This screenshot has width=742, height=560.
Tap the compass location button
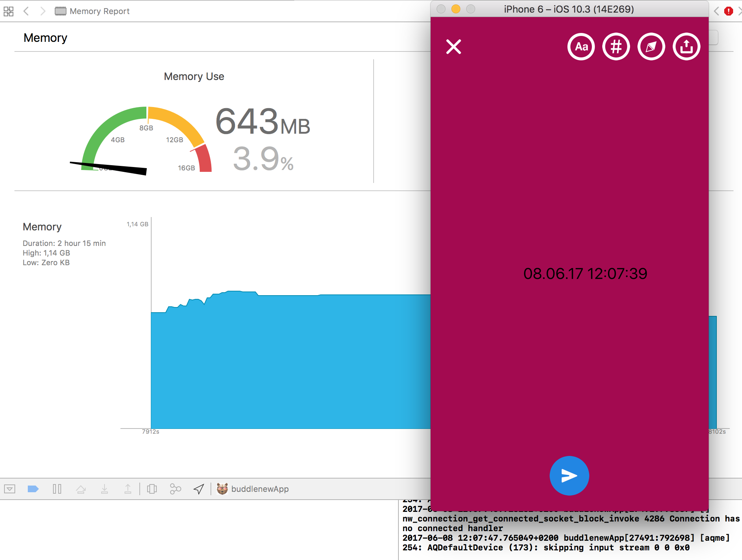coord(651,47)
